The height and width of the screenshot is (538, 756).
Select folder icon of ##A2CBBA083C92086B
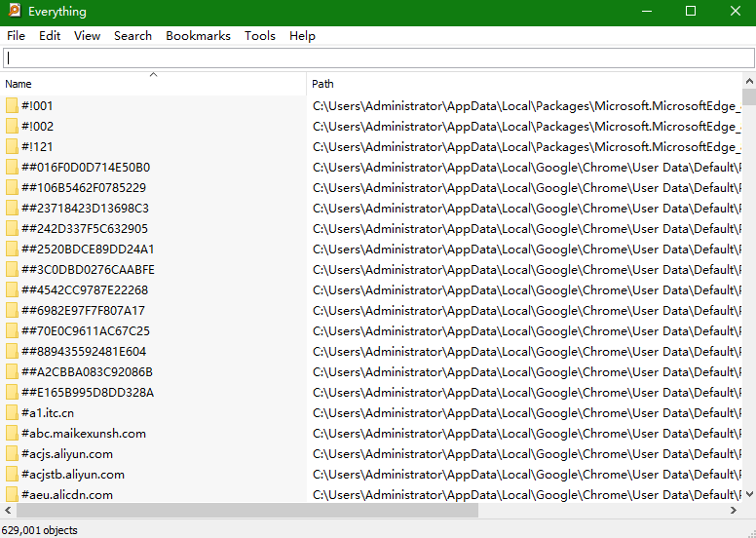(12, 372)
